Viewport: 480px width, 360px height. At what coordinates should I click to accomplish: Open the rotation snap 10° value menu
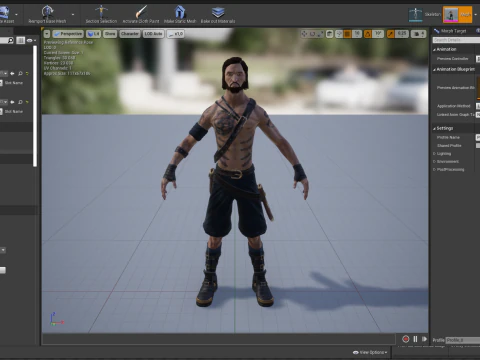click(x=378, y=34)
